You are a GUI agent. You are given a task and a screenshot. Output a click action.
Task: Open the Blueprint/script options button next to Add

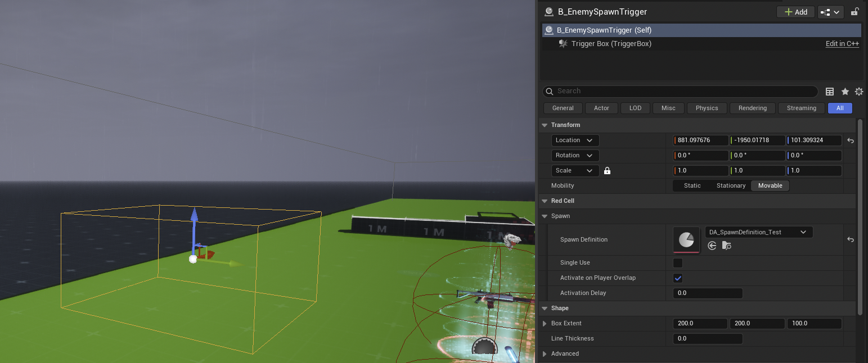(830, 12)
